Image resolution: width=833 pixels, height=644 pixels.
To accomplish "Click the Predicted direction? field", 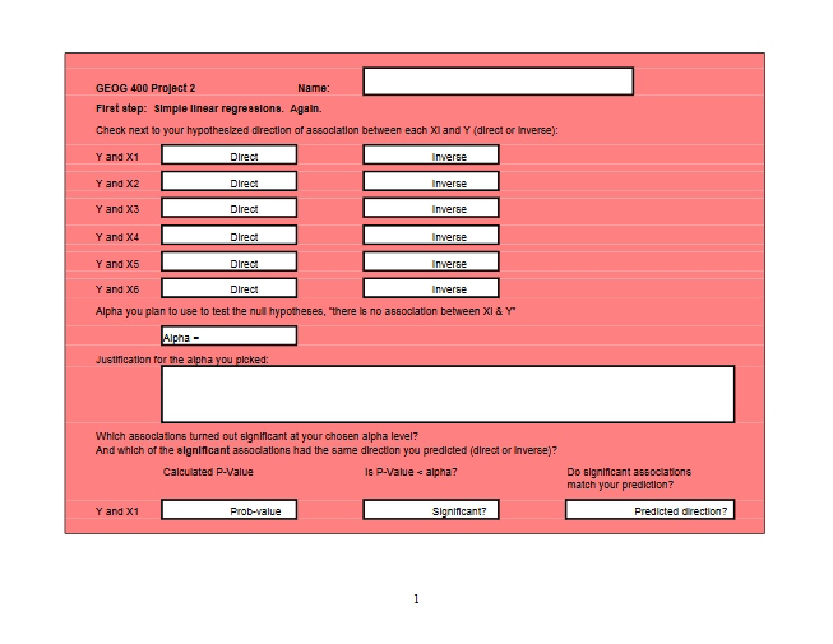I will (650, 510).
